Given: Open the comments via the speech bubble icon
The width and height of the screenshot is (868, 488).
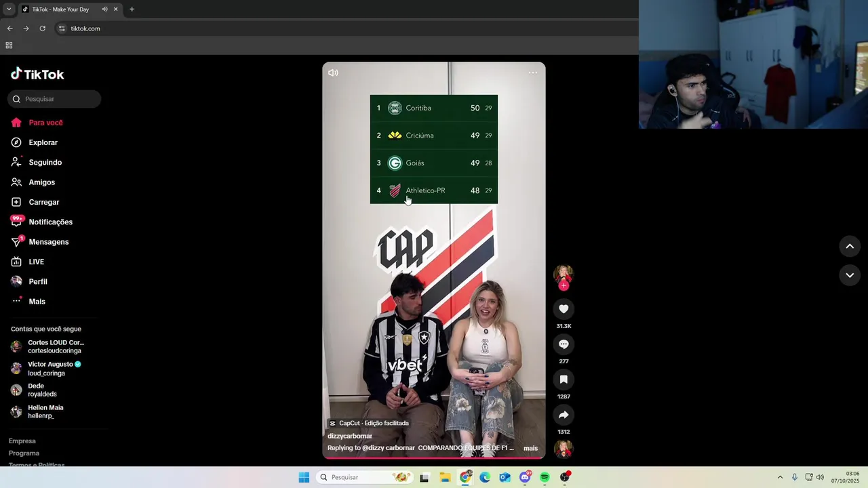Looking at the screenshot, I should click(564, 344).
